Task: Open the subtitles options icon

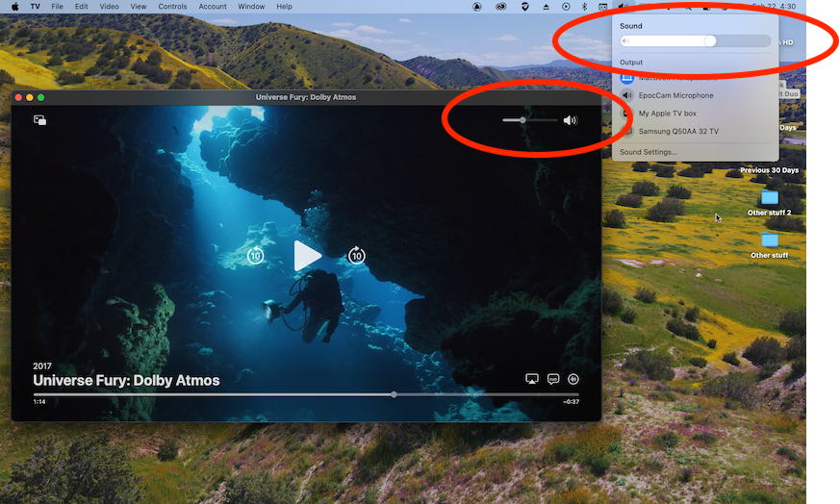Action: coord(553,379)
